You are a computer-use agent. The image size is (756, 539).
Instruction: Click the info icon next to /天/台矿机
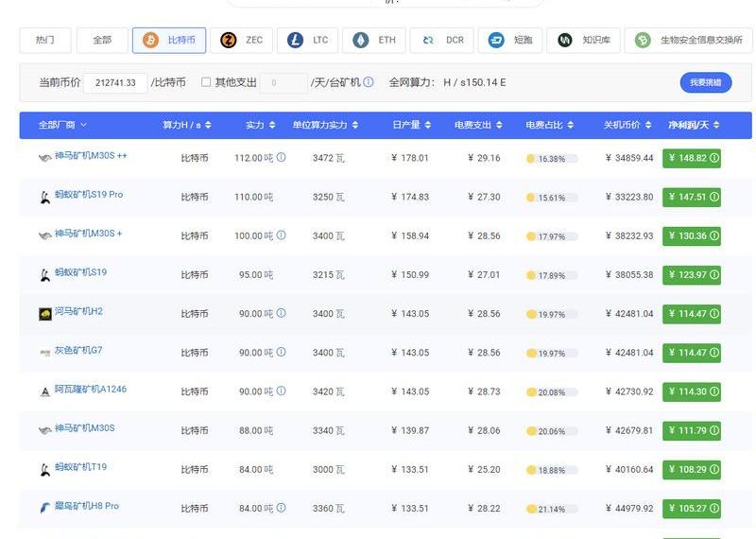[x=369, y=82]
